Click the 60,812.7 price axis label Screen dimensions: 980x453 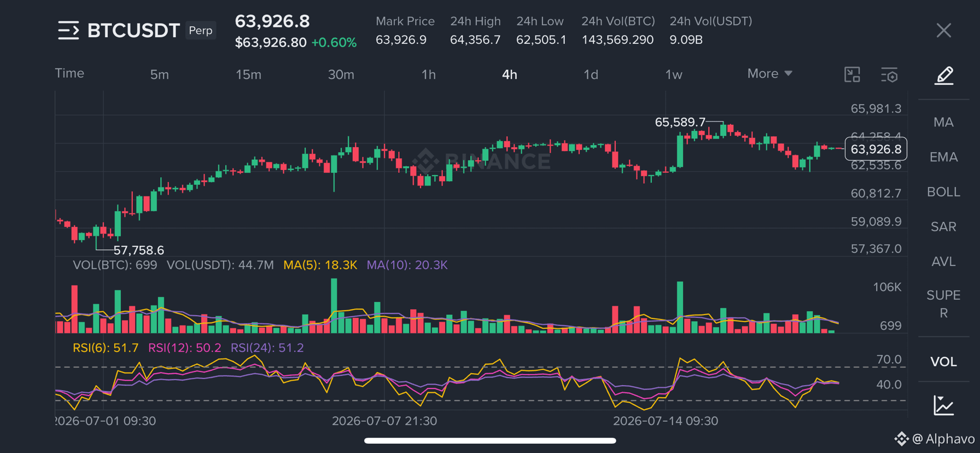pyautogui.click(x=876, y=193)
